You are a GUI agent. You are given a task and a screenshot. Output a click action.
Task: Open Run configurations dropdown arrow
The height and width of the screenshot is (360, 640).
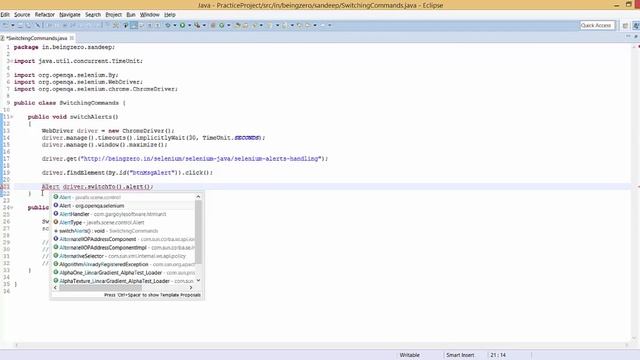pyautogui.click(x=189, y=25)
